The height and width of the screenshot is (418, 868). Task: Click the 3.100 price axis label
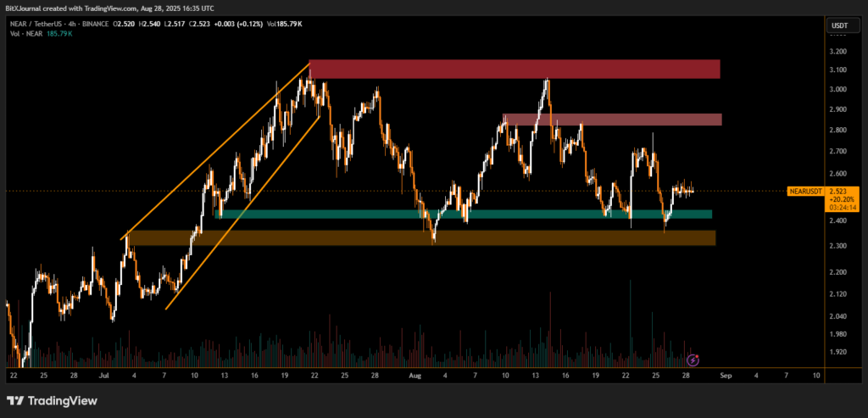click(838, 70)
